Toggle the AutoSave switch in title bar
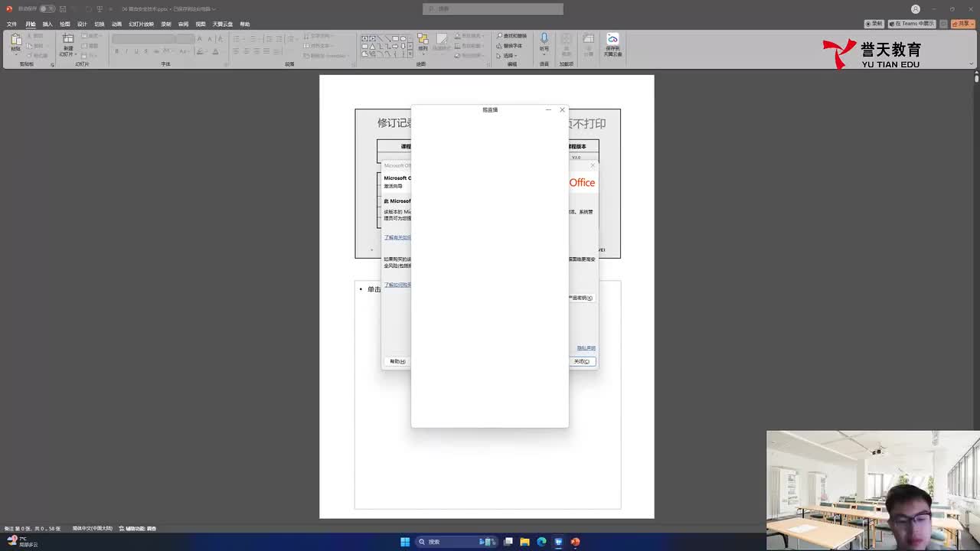 [47, 9]
